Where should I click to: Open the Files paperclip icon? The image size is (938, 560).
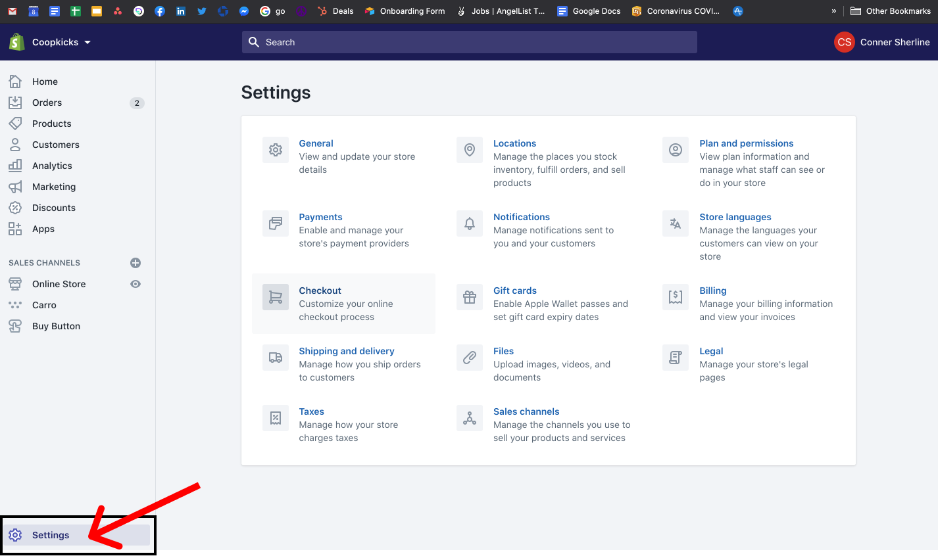[x=469, y=358]
